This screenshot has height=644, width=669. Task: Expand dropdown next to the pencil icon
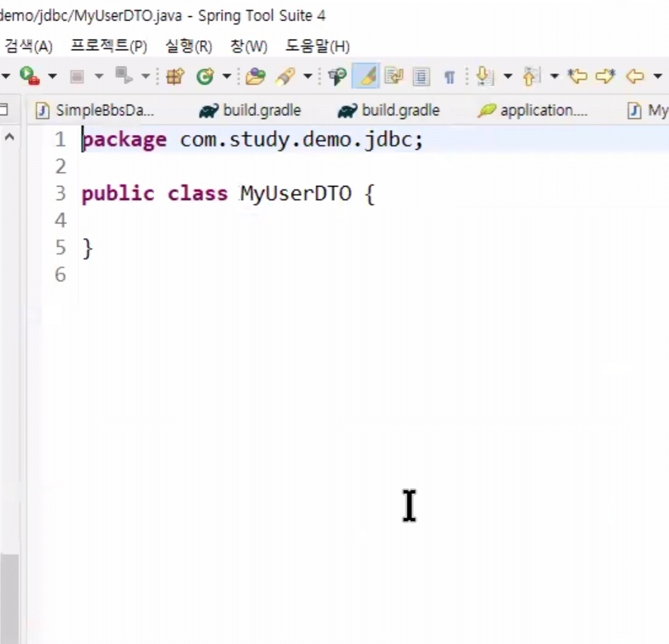point(307,76)
